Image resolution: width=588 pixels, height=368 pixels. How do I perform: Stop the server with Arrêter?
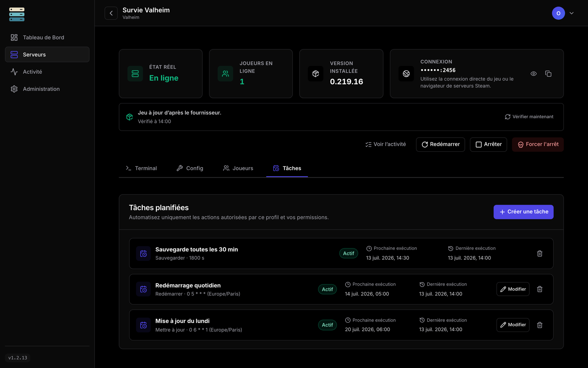(488, 145)
